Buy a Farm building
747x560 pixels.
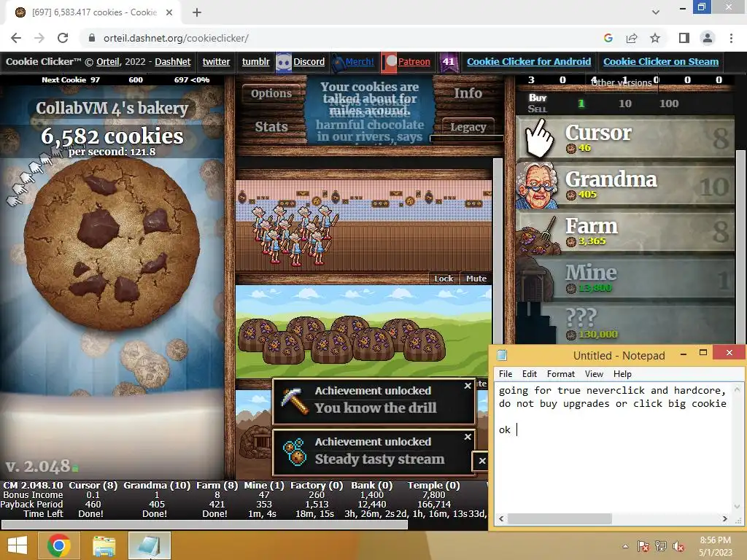tap(625, 231)
